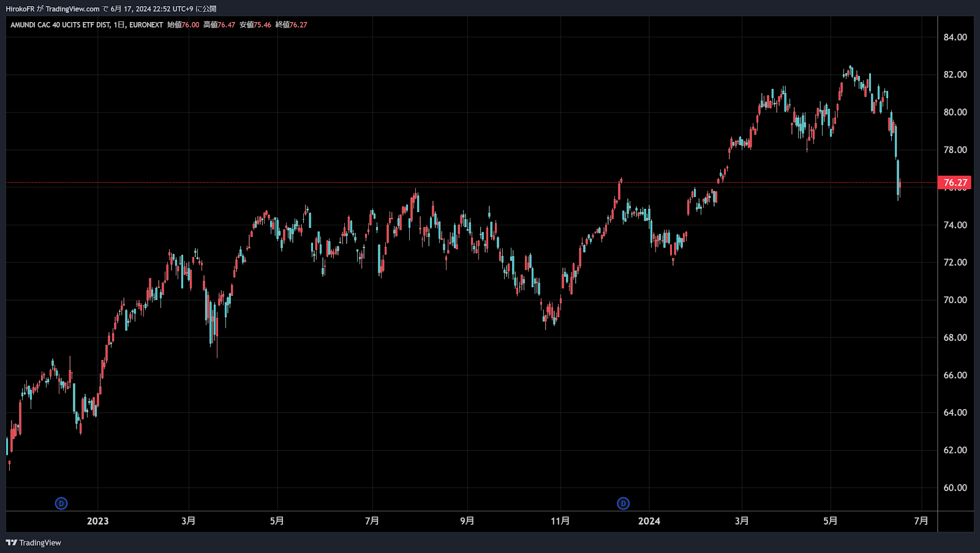980x553 pixels.
Task: Click the 62.00 price axis label
Action: point(955,450)
